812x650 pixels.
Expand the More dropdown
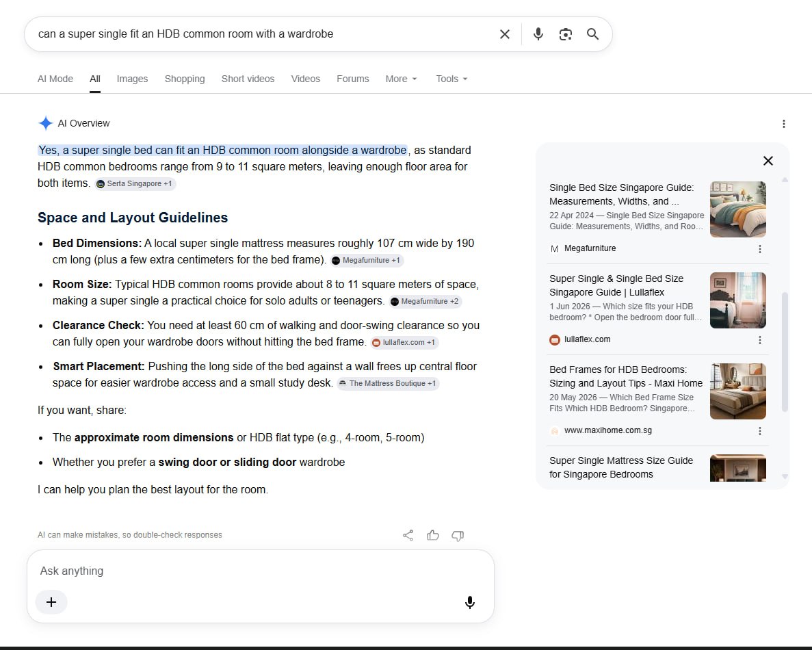tap(401, 79)
